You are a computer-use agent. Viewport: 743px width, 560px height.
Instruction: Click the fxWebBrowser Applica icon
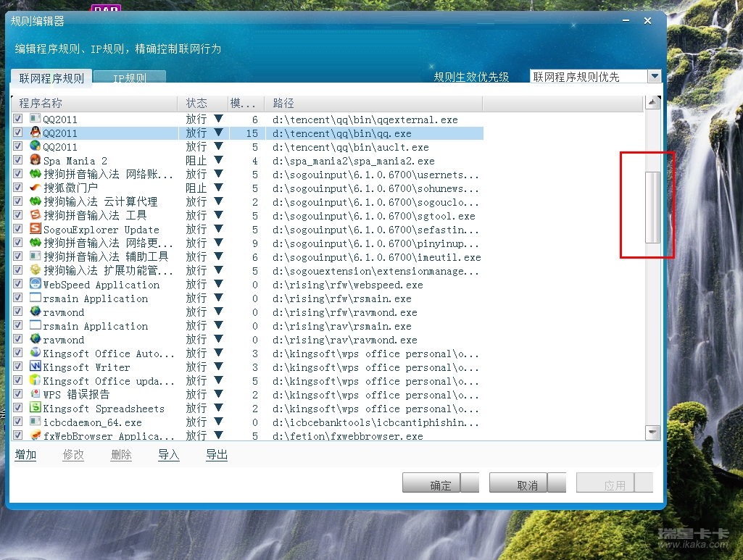coord(35,435)
